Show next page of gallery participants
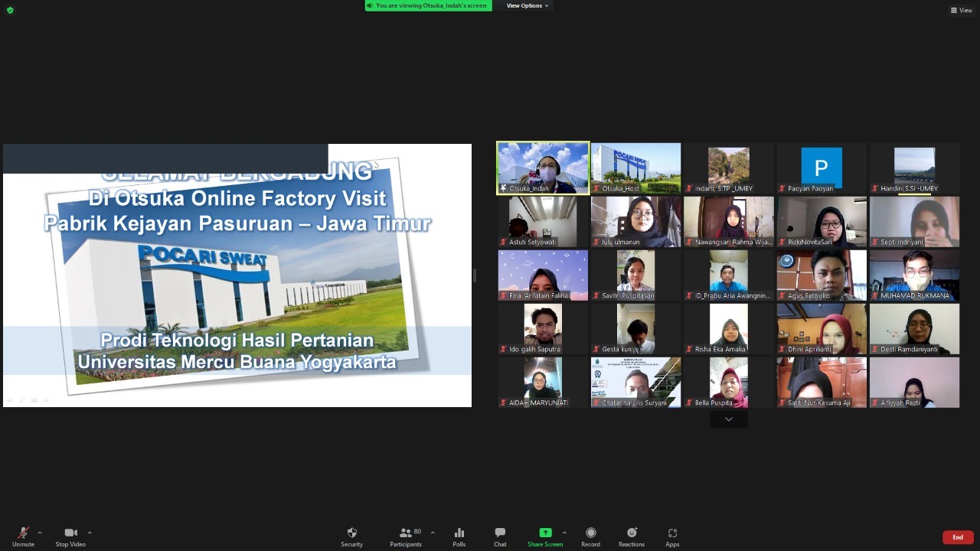980x551 pixels. tap(729, 419)
